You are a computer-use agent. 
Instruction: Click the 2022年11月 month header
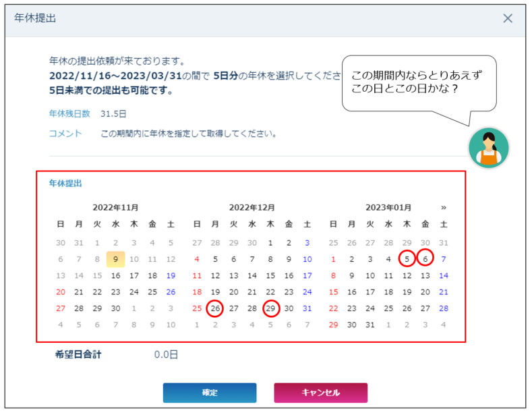pyautogui.click(x=116, y=208)
